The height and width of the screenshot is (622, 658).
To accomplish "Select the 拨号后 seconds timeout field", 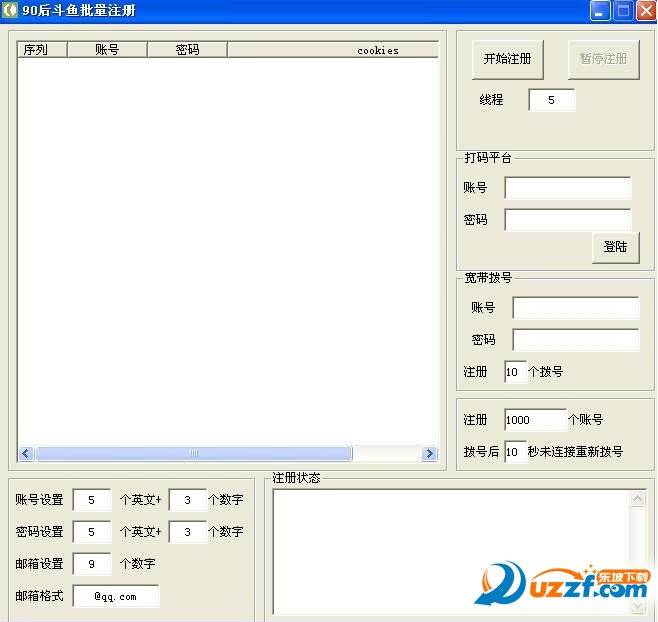I will tap(515, 452).
